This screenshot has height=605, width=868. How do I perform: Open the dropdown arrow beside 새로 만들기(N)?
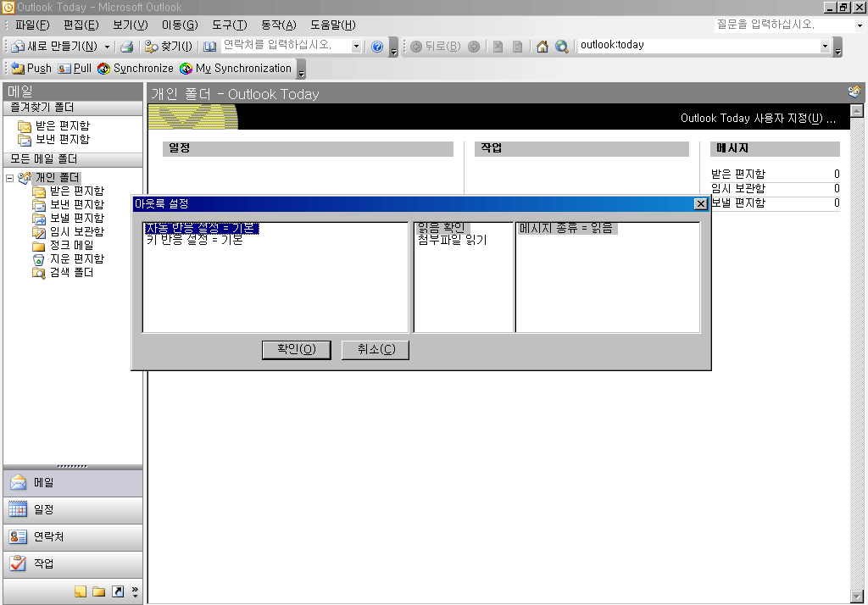(x=107, y=47)
